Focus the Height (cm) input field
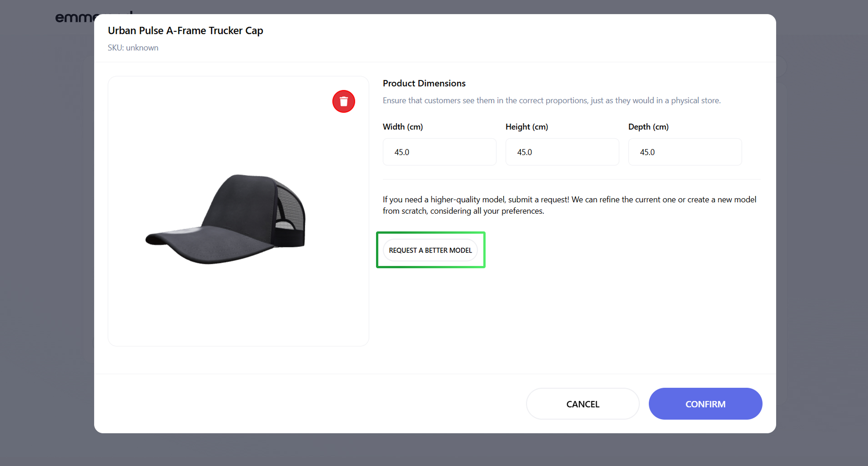This screenshot has height=466, width=868. click(562, 152)
